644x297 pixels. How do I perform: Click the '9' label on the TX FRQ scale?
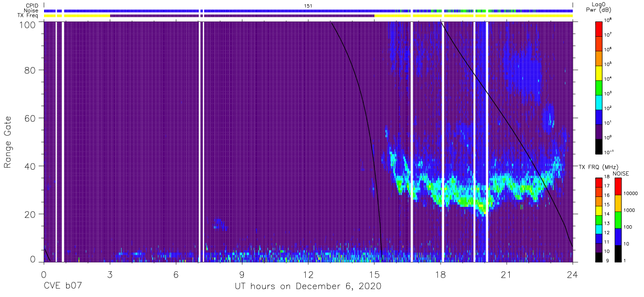coord(607,260)
